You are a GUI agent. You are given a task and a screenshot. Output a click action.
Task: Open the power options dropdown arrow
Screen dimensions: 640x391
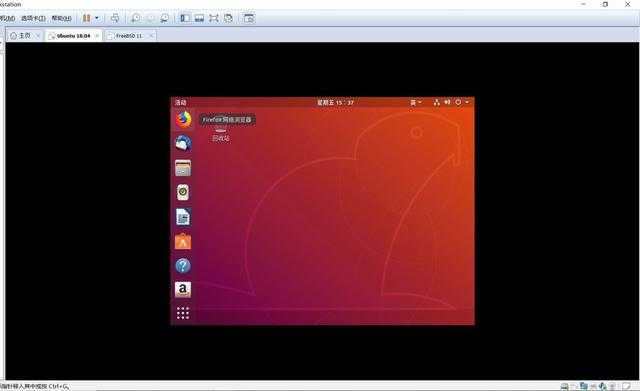97,18
